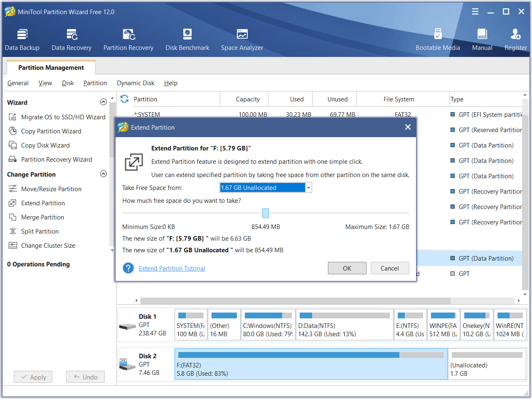This screenshot has width=532, height=399.
Task: Adjust the free space slider handle
Action: click(x=266, y=213)
